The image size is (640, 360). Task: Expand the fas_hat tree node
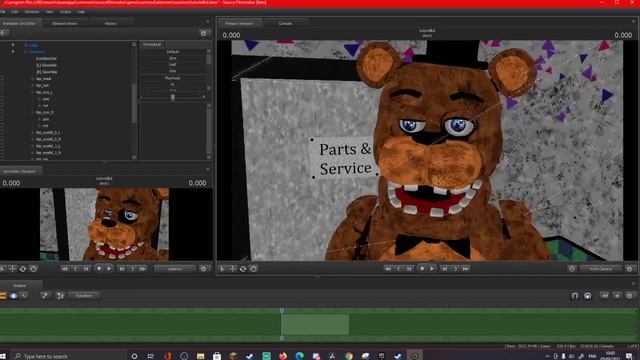point(33,85)
